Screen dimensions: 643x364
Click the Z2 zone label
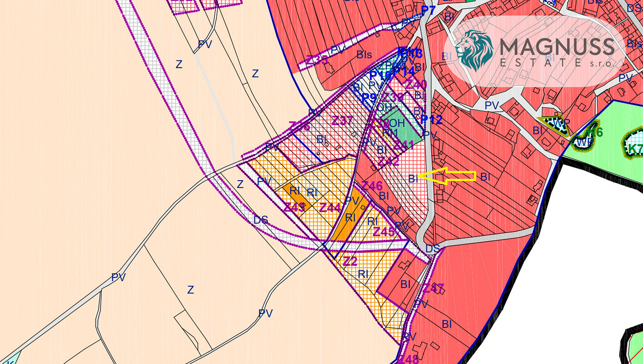[x=350, y=261]
